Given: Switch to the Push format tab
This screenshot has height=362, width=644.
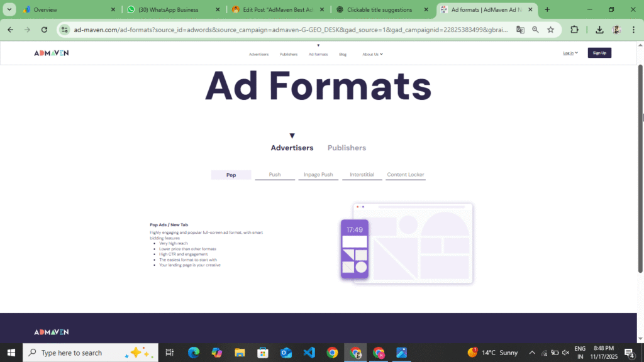Looking at the screenshot, I should [x=274, y=174].
